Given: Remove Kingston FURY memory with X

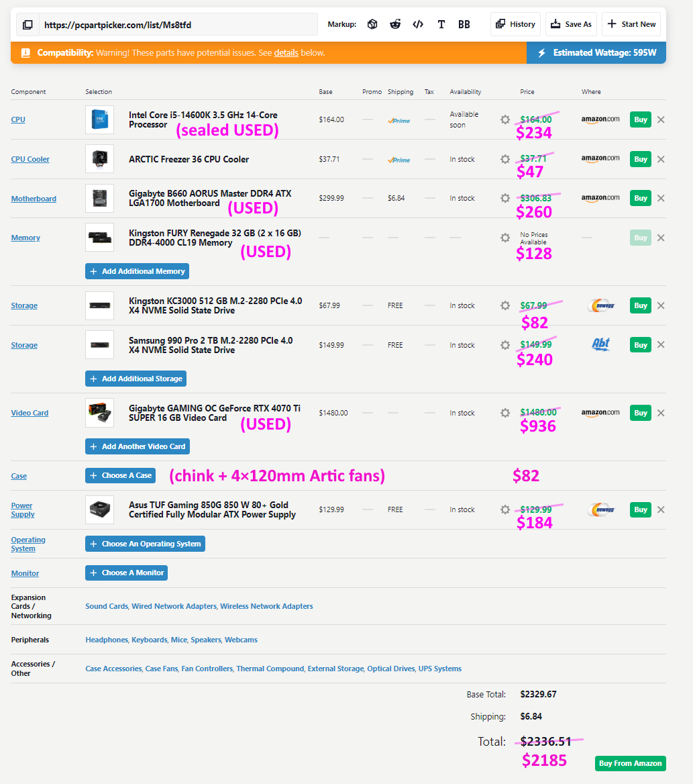Looking at the screenshot, I should tap(661, 238).
